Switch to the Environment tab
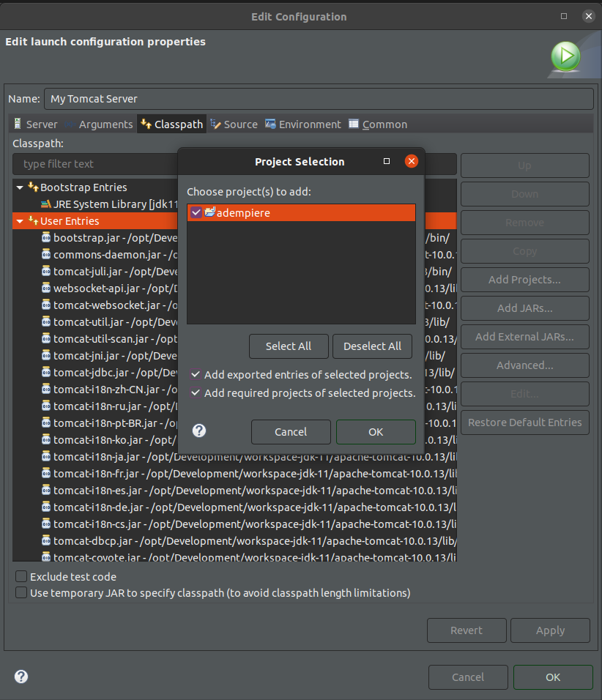 pyautogui.click(x=302, y=124)
